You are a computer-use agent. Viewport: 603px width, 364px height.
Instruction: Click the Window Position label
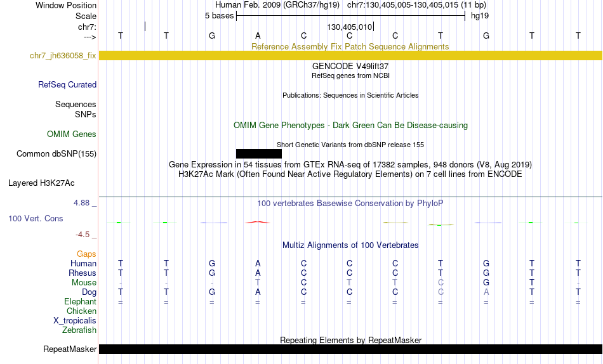pyautogui.click(x=66, y=5)
